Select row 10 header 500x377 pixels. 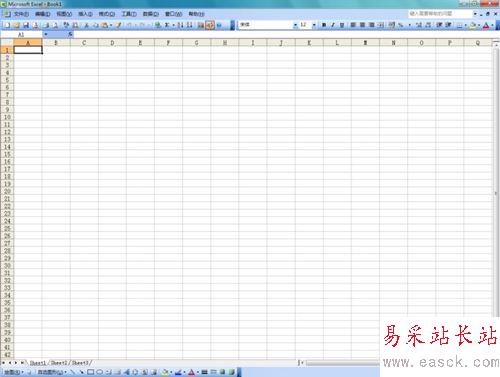click(x=7, y=117)
